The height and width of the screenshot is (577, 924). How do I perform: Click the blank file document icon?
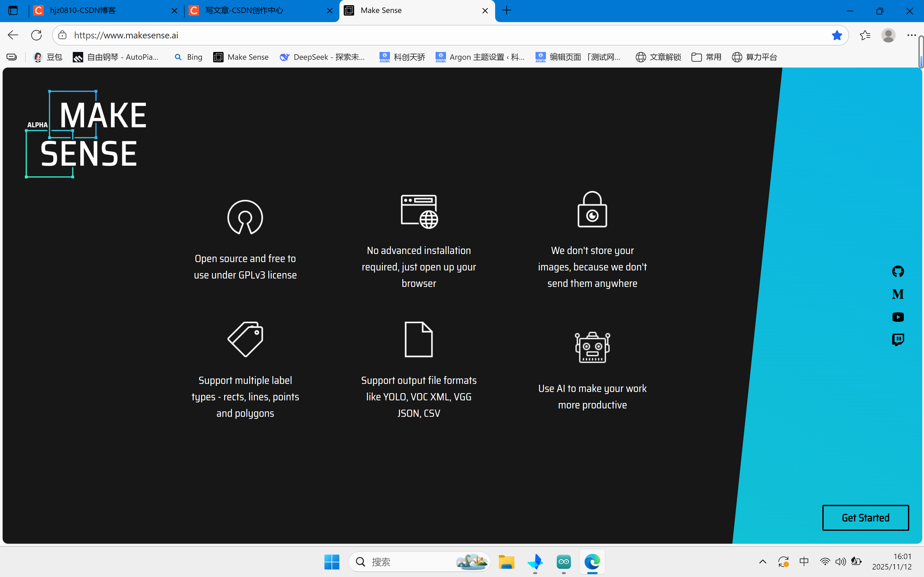(419, 339)
